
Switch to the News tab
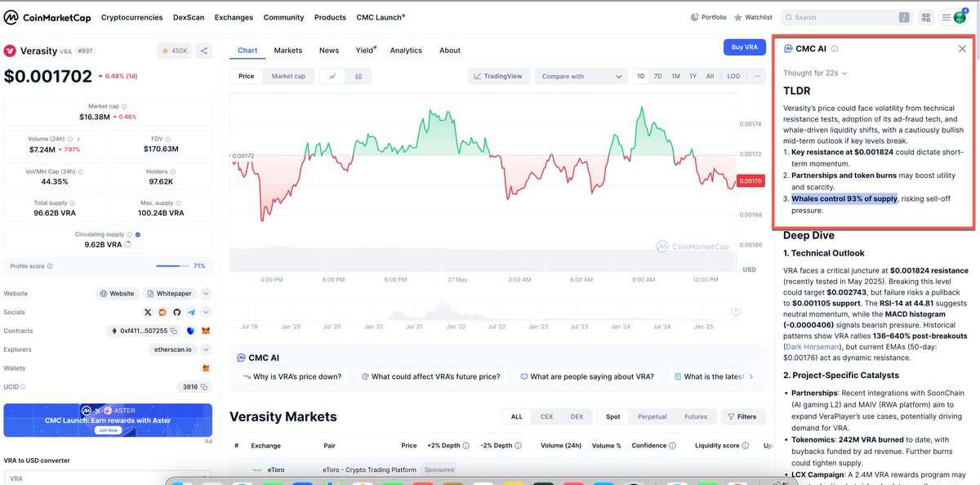click(x=329, y=50)
